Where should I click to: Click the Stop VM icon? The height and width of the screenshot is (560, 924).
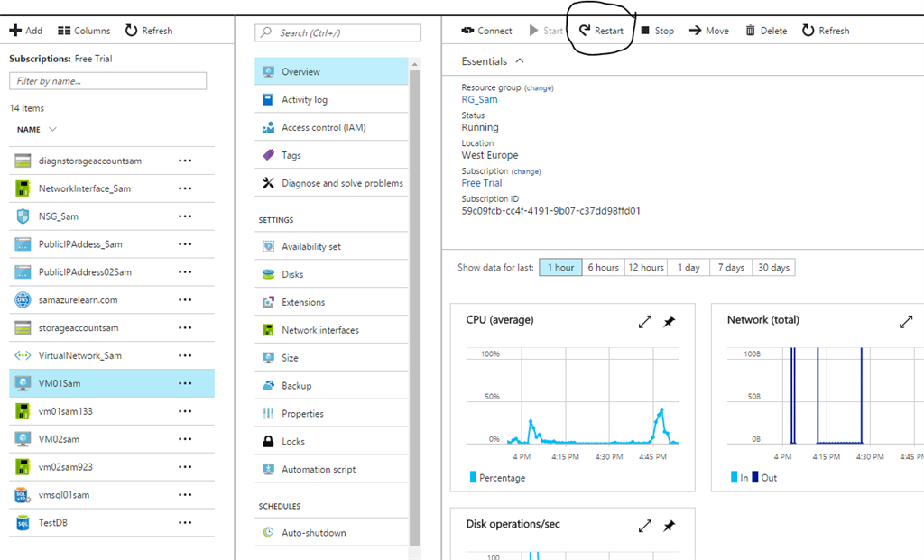[x=645, y=31]
